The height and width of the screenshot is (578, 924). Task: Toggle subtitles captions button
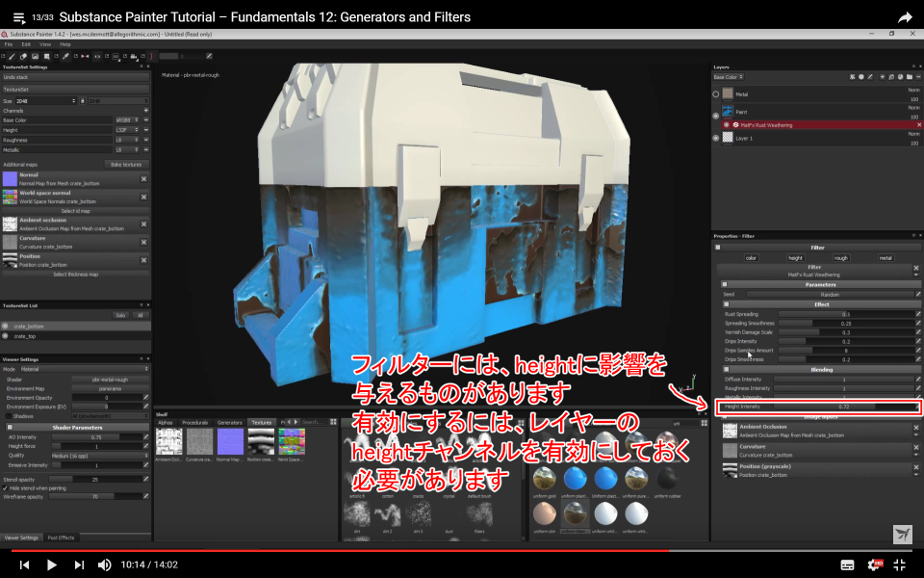click(x=847, y=565)
